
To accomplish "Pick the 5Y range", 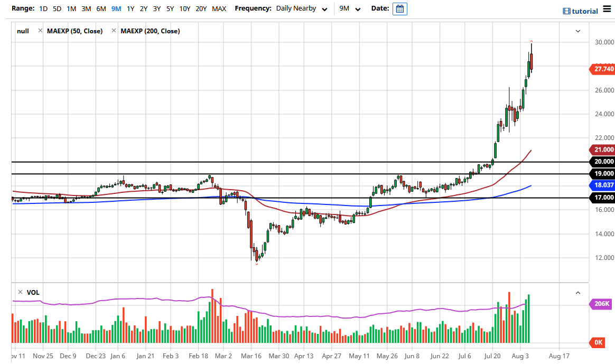I will coord(170,9).
